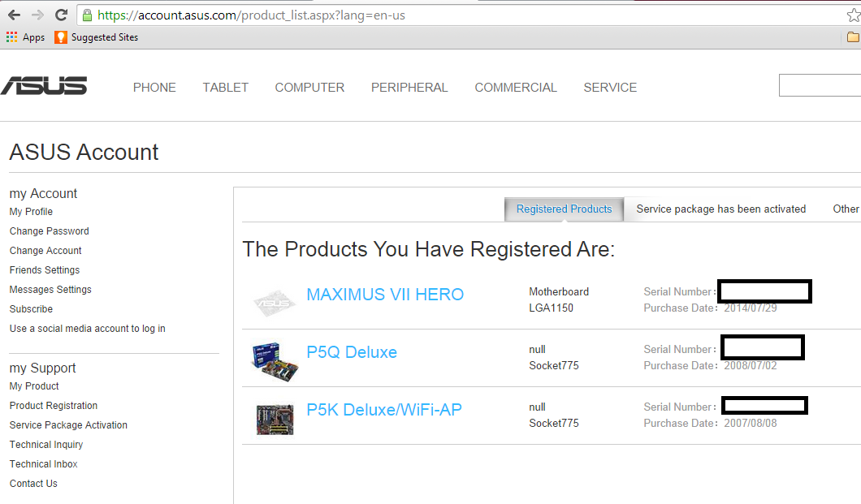Click the browser forward arrow

pos(37,15)
